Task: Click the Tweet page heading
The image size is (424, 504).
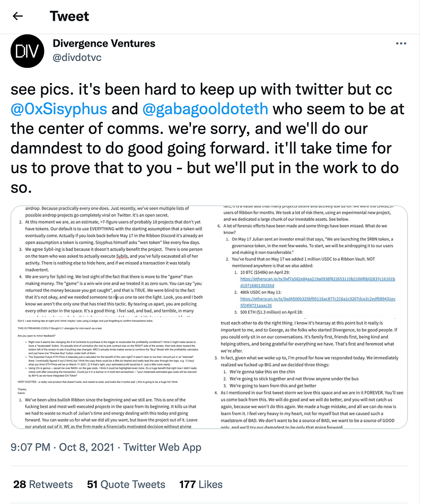Action: (69, 16)
